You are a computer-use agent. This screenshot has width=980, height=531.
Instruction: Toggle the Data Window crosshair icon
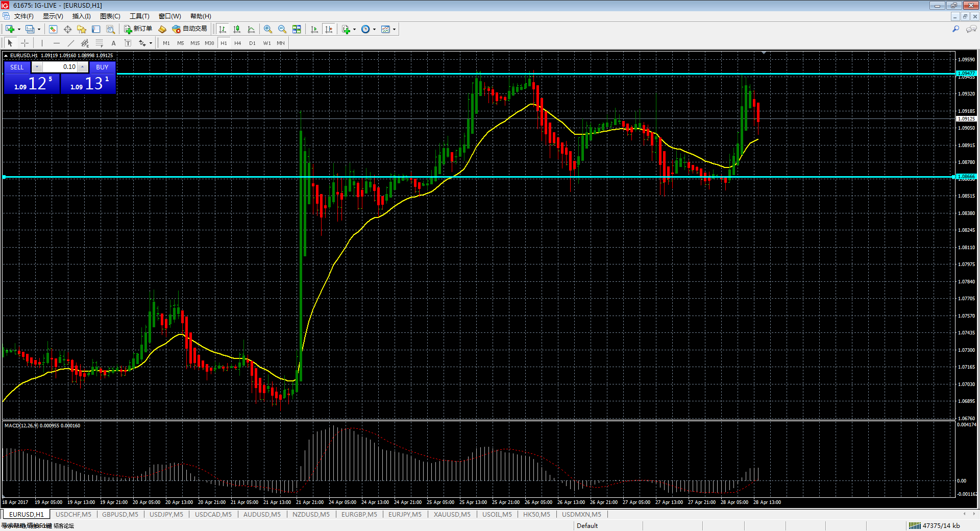(x=67, y=29)
